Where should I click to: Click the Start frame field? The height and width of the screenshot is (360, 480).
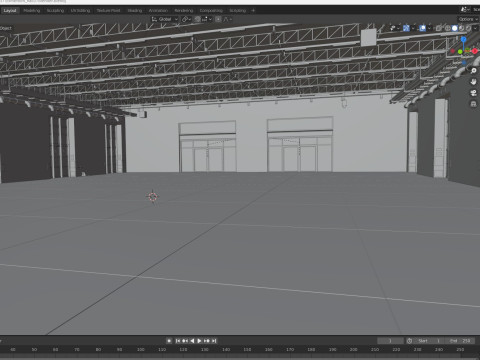coord(429,341)
